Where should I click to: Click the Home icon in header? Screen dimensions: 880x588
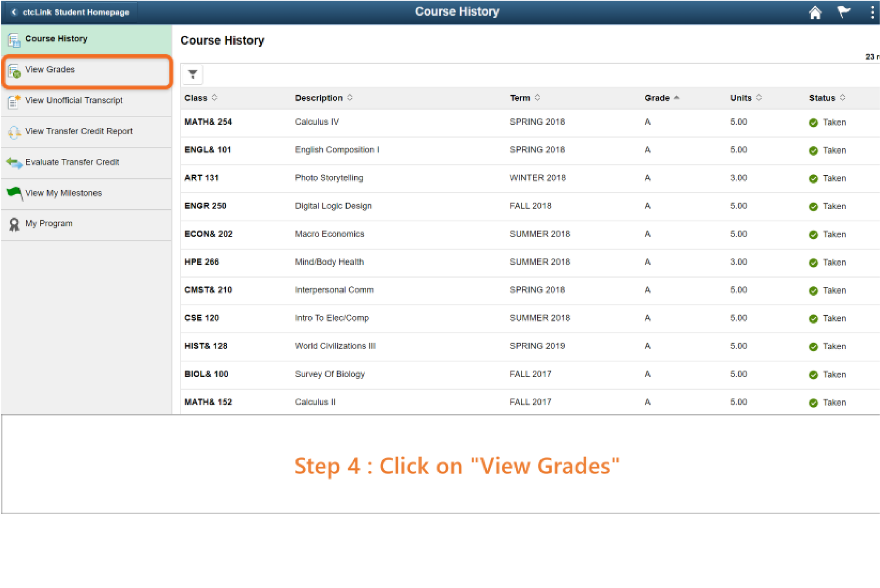click(x=814, y=12)
